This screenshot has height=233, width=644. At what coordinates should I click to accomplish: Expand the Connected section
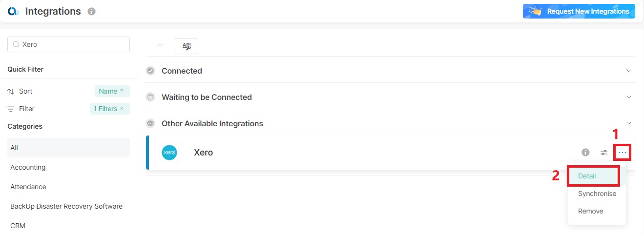coord(629,71)
